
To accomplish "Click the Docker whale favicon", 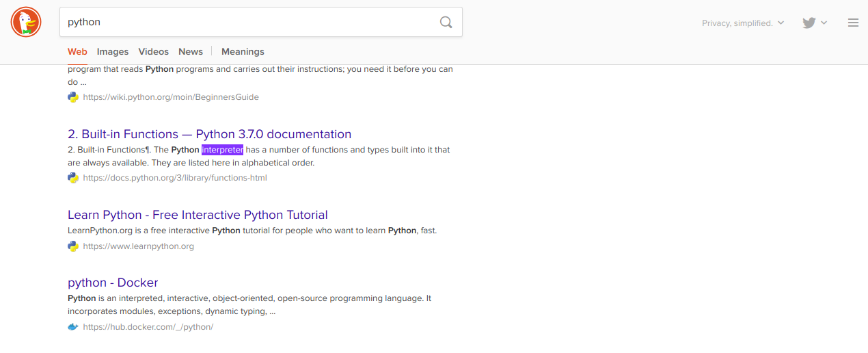I will pyautogui.click(x=73, y=327).
